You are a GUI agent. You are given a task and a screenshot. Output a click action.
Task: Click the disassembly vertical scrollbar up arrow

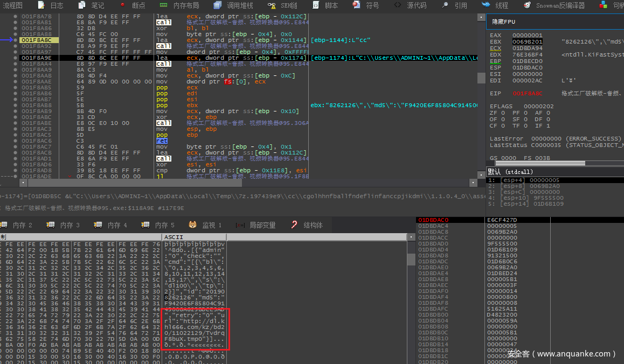tap(481, 18)
